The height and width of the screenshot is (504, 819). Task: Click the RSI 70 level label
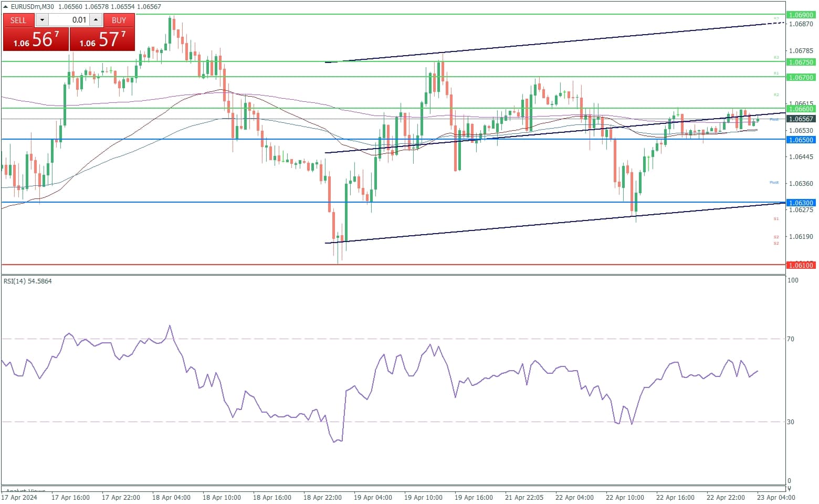click(x=791, y=339)
